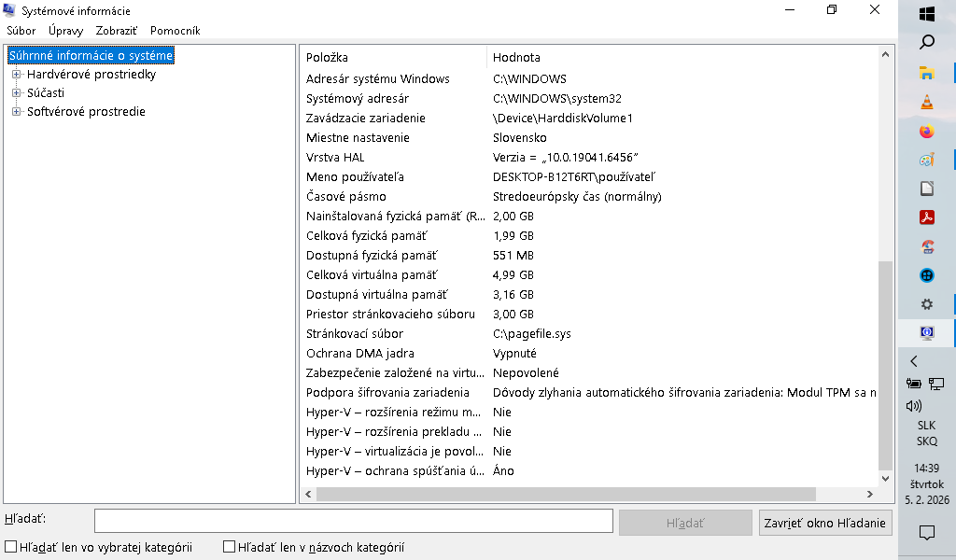
Task: Click the disabled Hľadať button
Action: pos(685,523)
